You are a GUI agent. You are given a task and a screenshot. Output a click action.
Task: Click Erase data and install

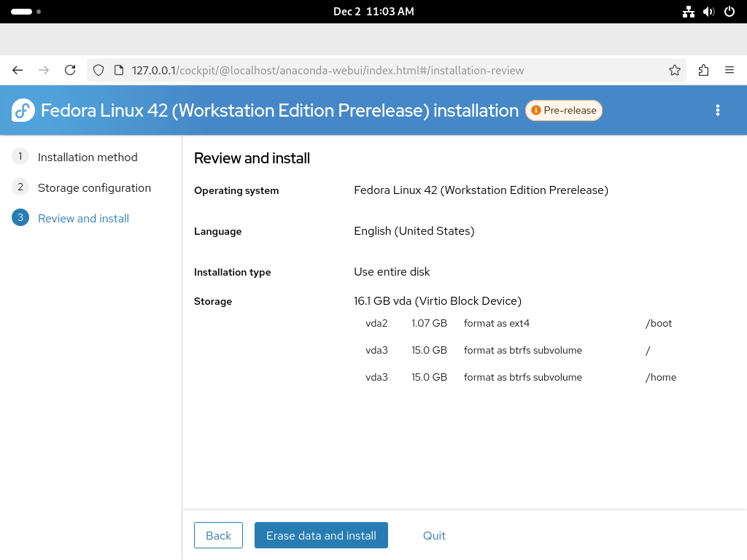pos(321,535)
